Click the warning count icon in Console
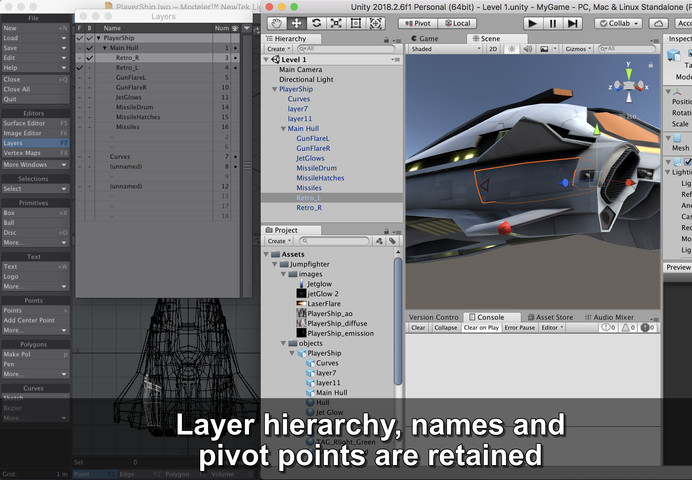692x480 pixels. [628, 327]
